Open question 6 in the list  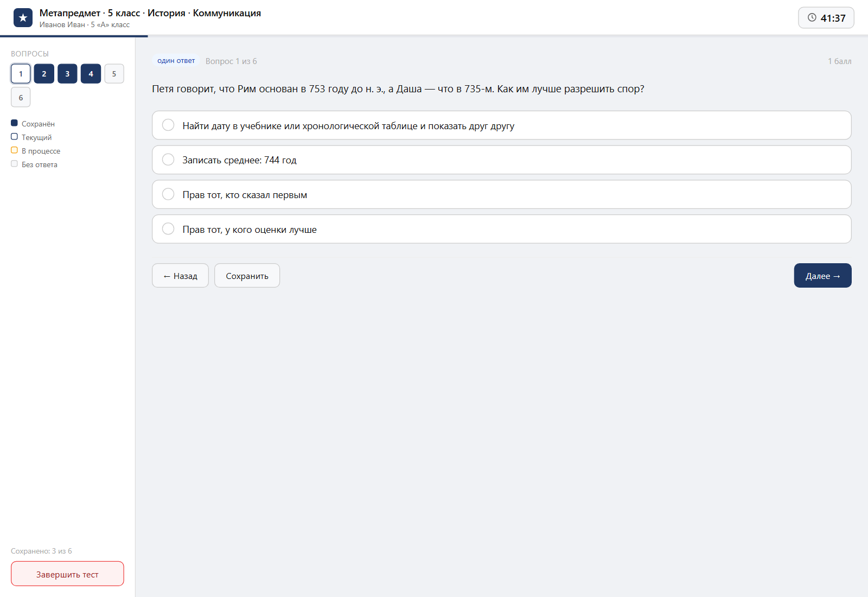(x=21, y=98)
